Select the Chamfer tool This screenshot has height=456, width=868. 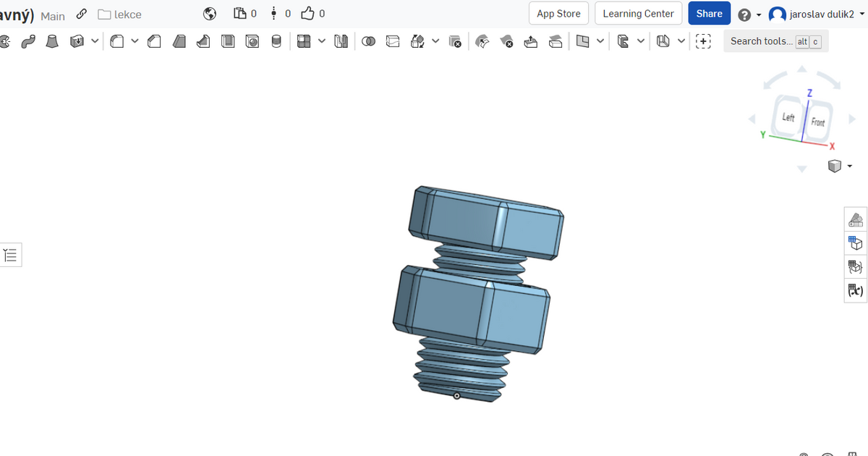[154, 41]
